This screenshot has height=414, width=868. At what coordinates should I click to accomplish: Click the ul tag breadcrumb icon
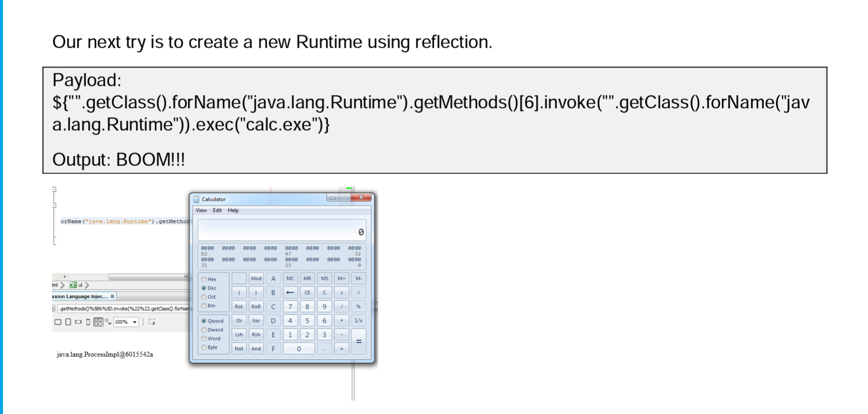pyautogui.click(x=73, y=285)
